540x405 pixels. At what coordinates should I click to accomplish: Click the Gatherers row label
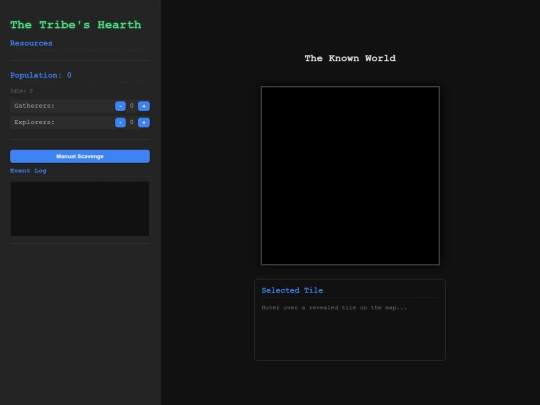pos(34,106)
